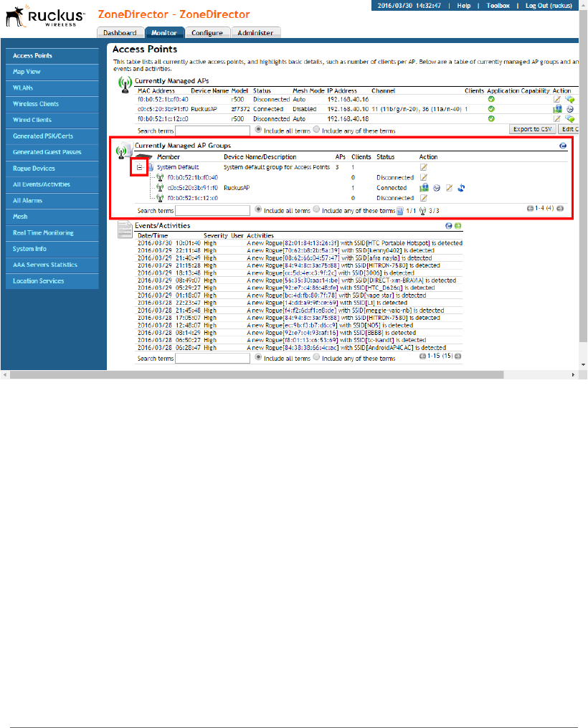Screen dimensions: 588x728
Task: Go to next page of Events/Activities
Action: [x=458, y=356]
